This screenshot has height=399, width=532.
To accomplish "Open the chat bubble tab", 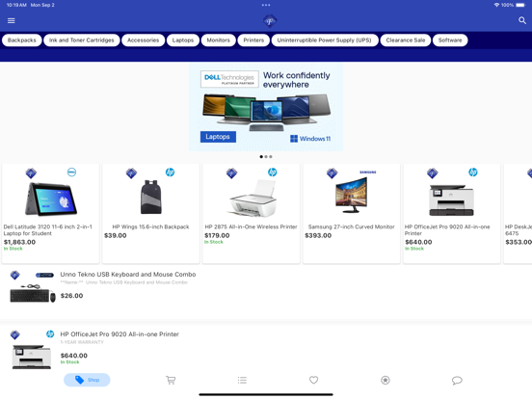I will click(457, 381).
